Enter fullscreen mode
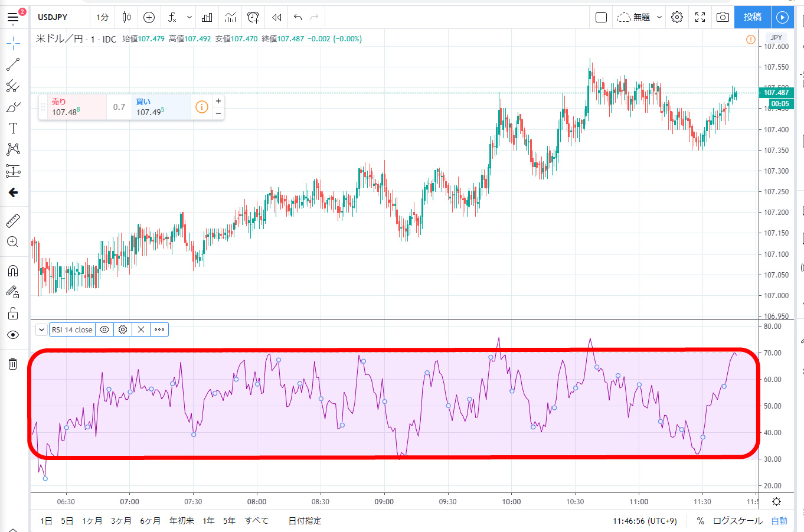This screenshot has height=532, width=804. coord(700,17)
